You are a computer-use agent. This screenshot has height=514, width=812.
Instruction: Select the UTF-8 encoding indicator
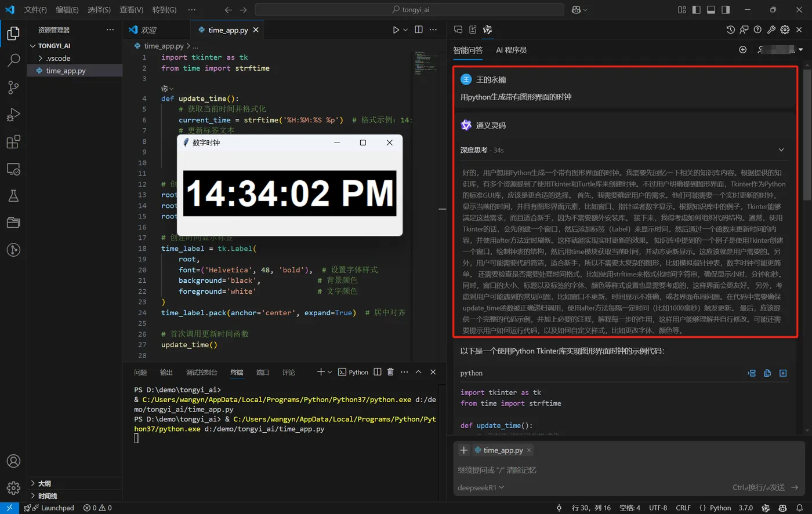[x=658, y=508]
